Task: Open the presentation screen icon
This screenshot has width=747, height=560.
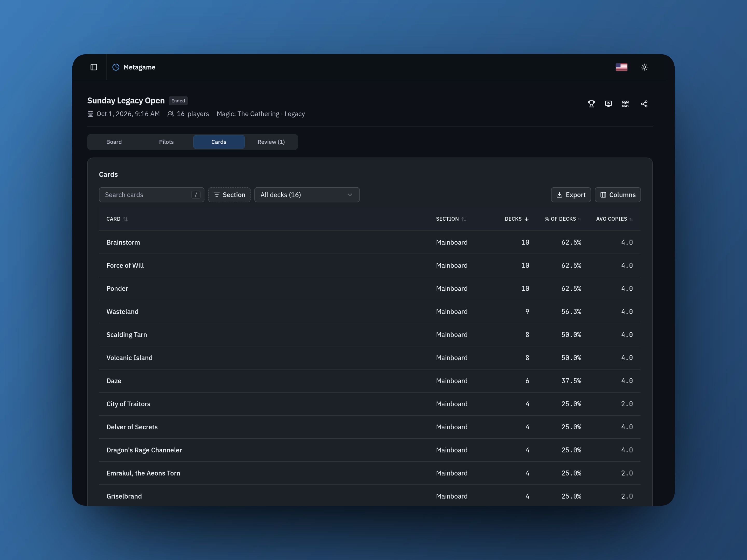Action: click(608, 104)
